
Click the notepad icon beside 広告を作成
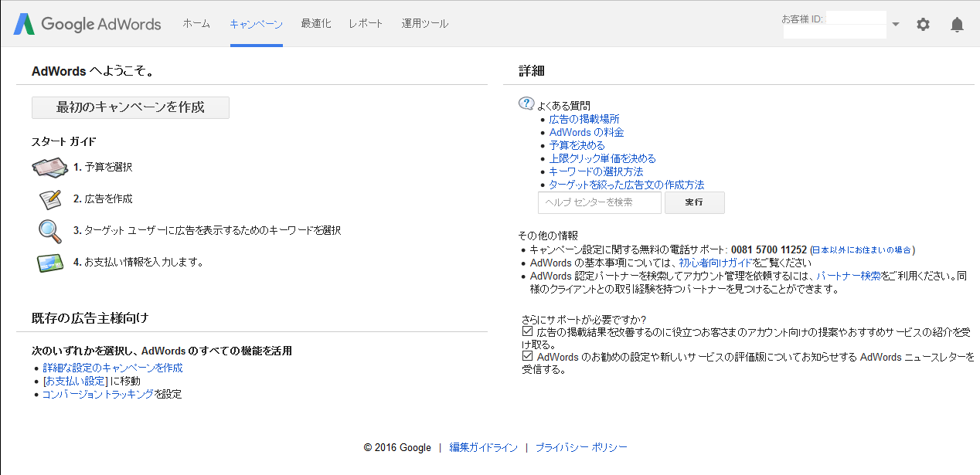[x=50, y=199]
